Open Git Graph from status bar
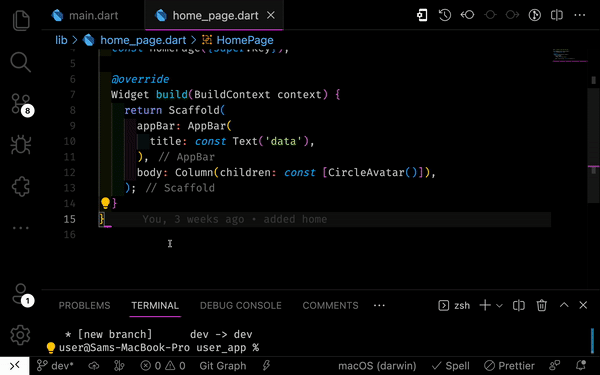The width and height of the screenshot is (600, 375). tap(223, 366)
